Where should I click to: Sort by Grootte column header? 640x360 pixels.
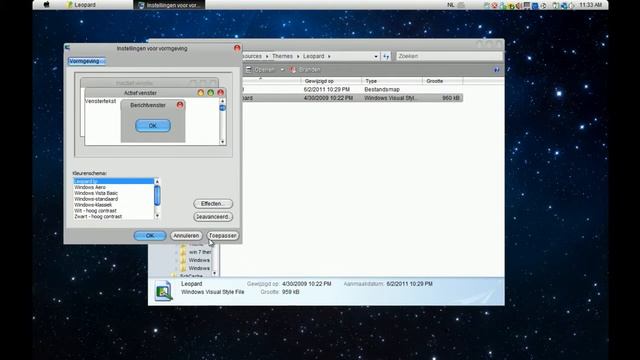[442, 81]
